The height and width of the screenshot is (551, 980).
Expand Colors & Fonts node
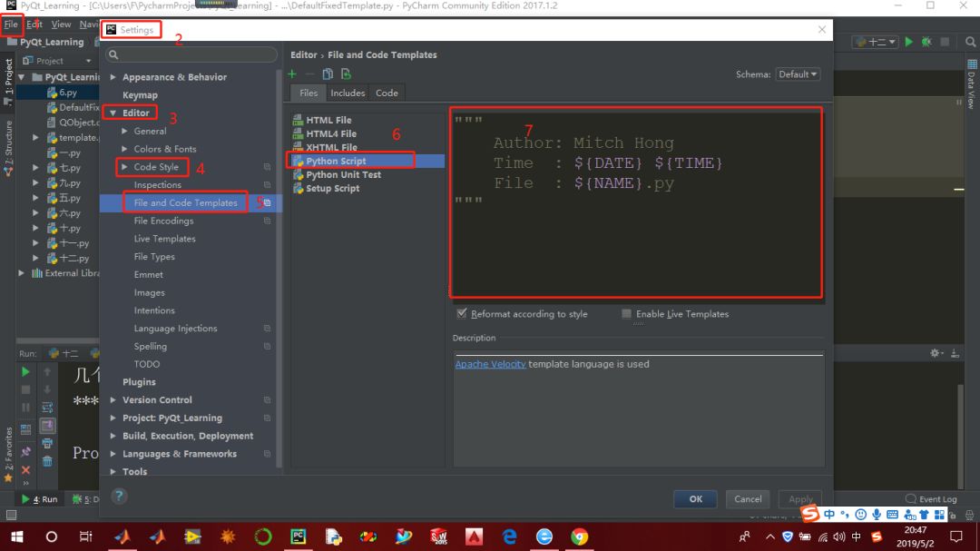click(124, 149)
